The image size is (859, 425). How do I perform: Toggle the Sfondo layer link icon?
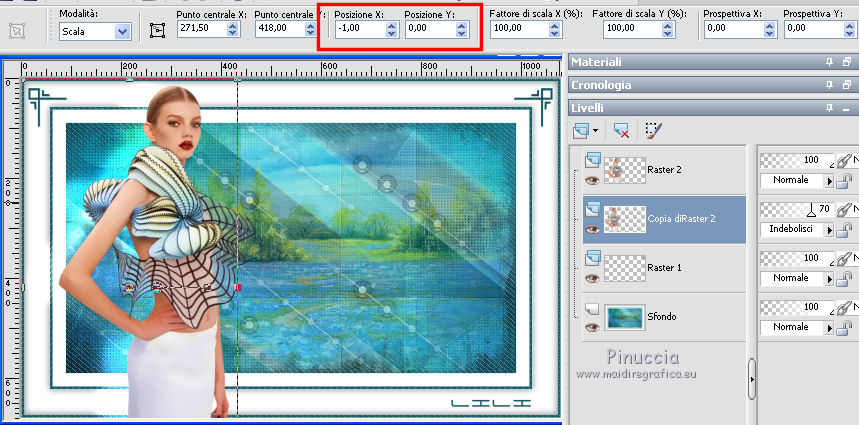(845, 307)
